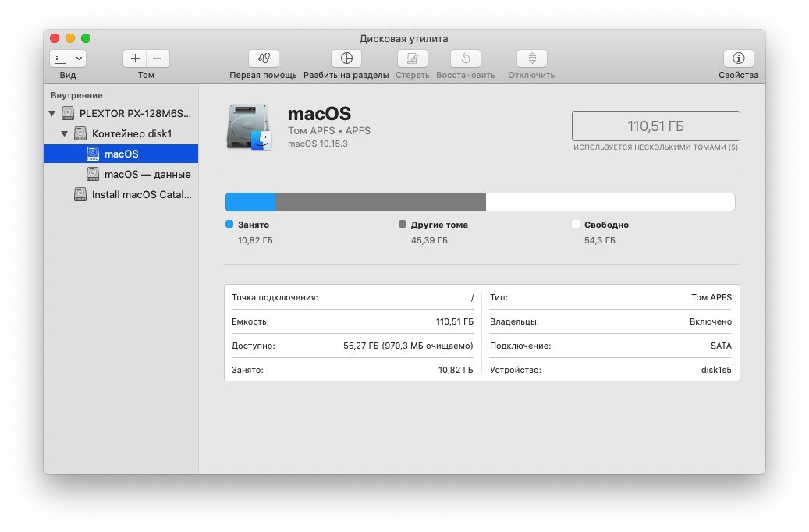
Task: Click the Емкость value '110,51 ГБ'
Action: coord(455,321)
